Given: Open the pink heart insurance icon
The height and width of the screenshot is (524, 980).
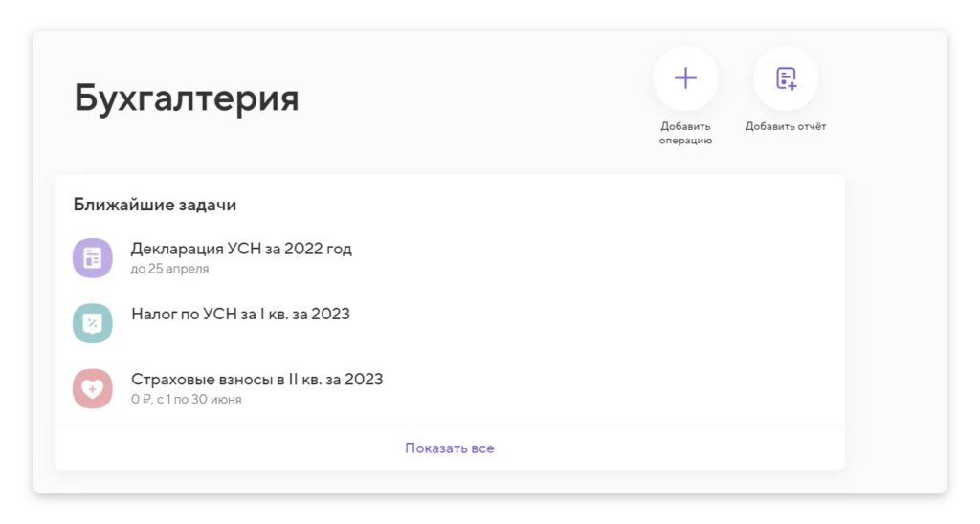Looking at the screenshot, I should coord(93,388).
